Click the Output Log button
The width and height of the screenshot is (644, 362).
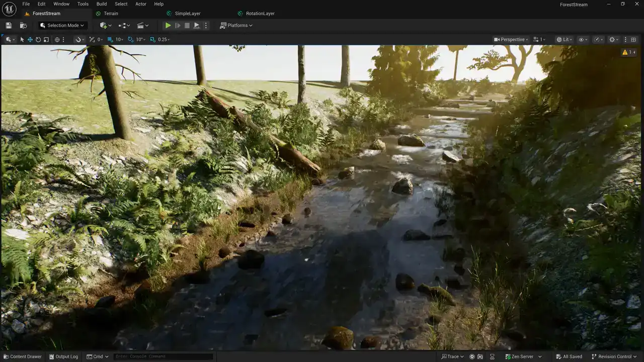[63, 356]
